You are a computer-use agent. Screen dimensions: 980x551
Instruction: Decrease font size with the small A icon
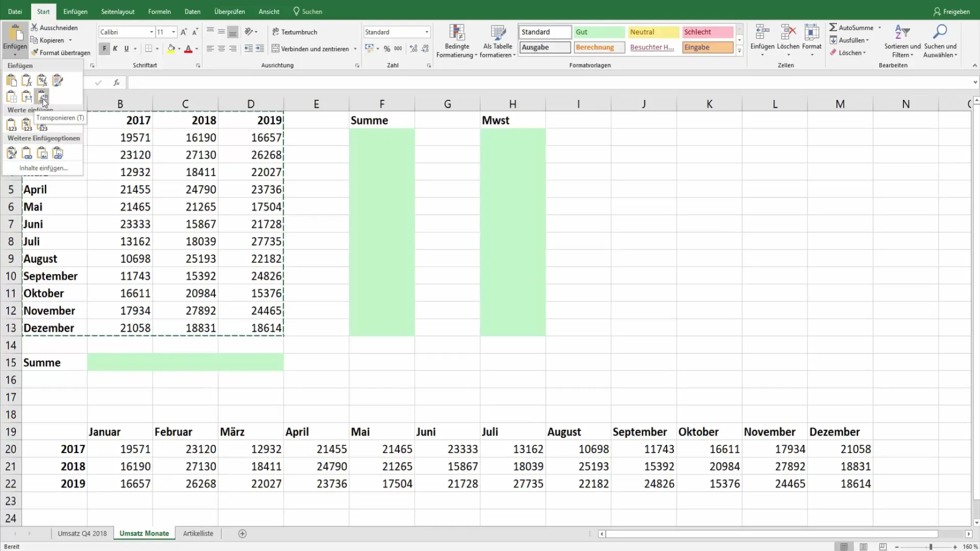click(195, 32)
